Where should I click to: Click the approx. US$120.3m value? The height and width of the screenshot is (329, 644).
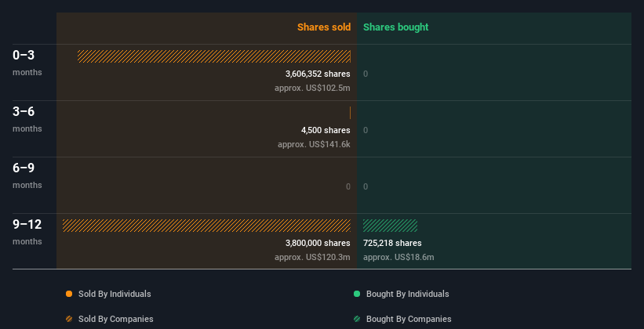[x=312, y=257]
